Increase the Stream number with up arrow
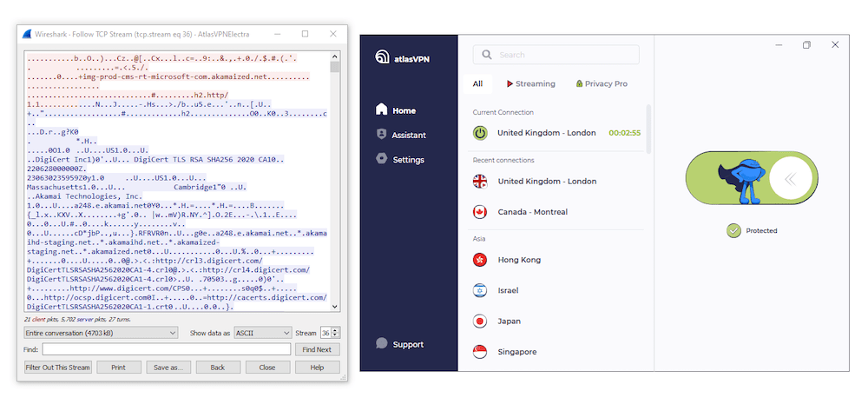The width and height of the screenshot is (868, 411). click(335, 331)
